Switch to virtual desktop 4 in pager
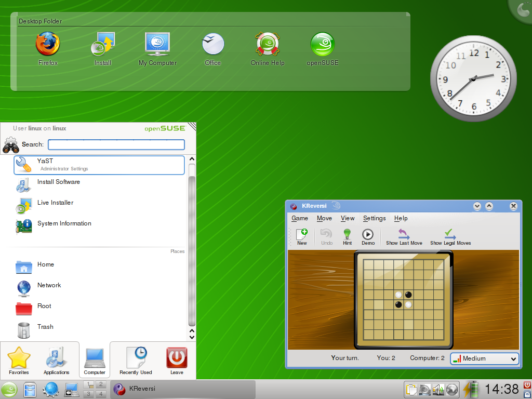 tap(101, 394)
